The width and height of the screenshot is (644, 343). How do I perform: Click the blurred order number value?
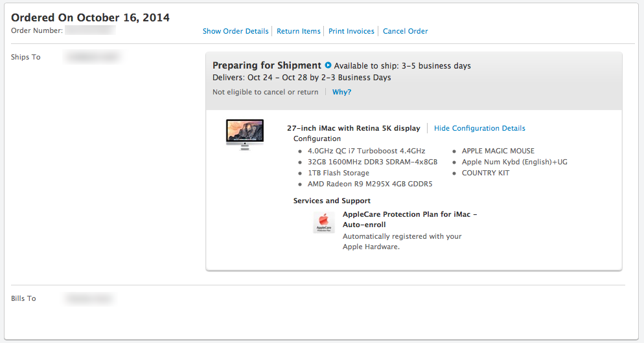pyautogui.click(x=89, y=30)
